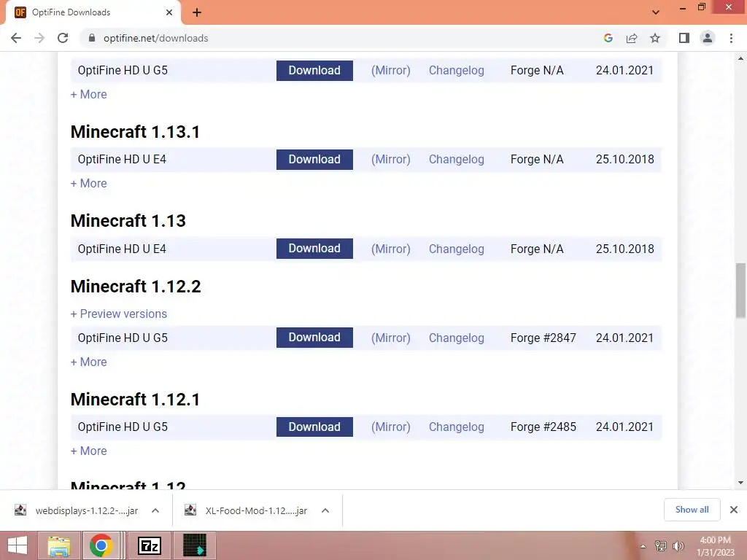Bookmark this page with the star
The width and height of the screenshot is (747, 560).
(655, 38)
